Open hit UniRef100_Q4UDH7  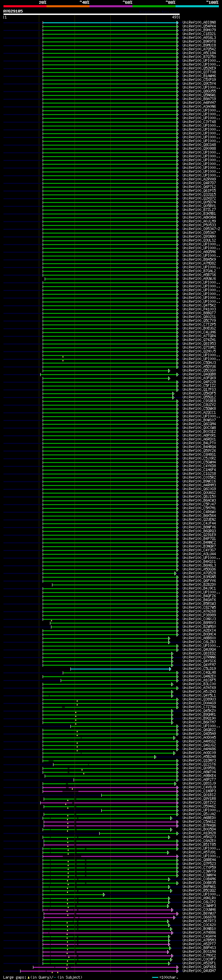coord(199,971)
